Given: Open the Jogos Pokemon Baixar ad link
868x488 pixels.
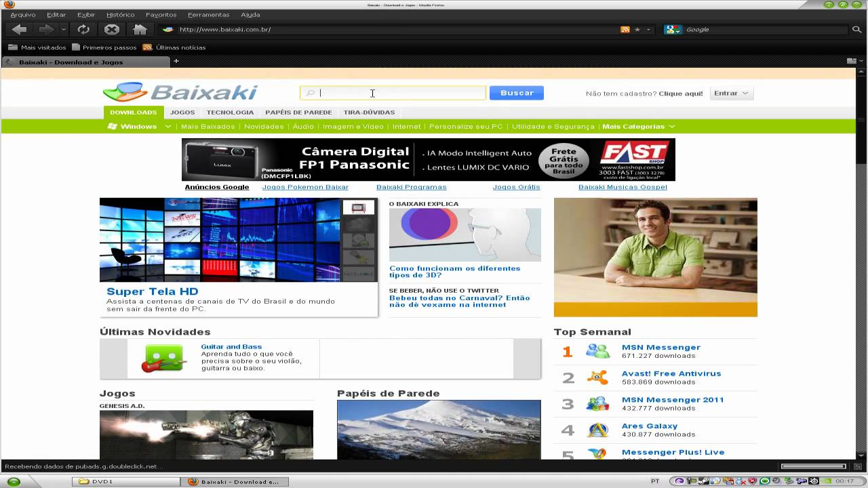Looking at the screenshot, I should (305, 187).
